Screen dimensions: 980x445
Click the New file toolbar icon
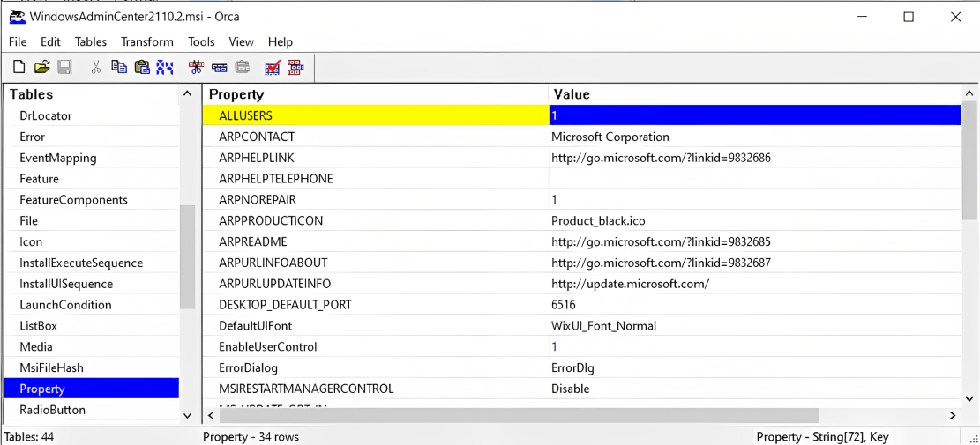point(19,67)
